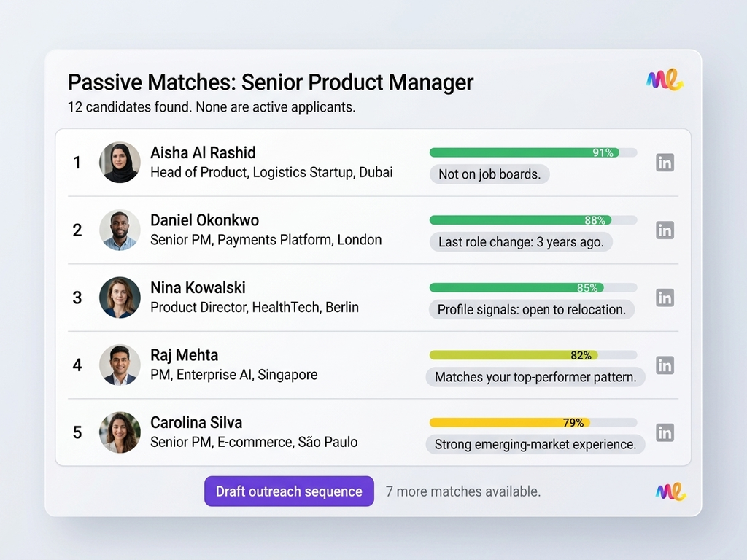
Task: Open Aisha Al Rashid's LinkedIn profile icon
Action: pyautogui.click(x=665, y=163)
